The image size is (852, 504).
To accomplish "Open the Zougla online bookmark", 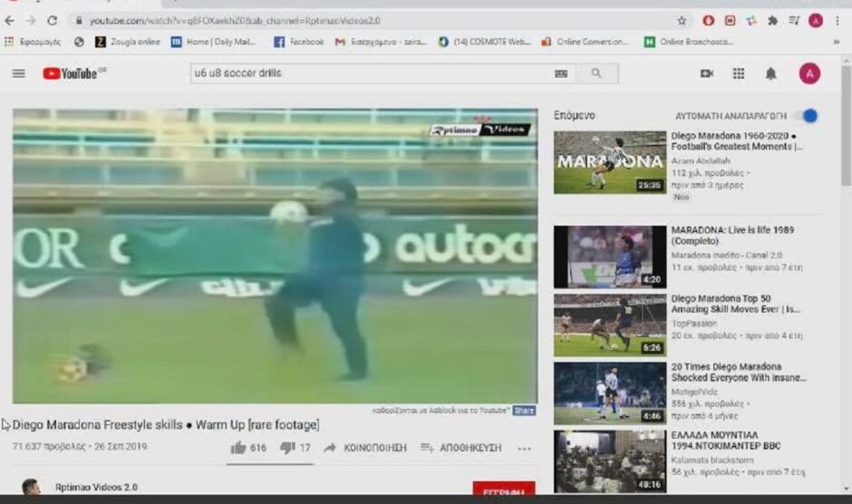I will [128, 42].
